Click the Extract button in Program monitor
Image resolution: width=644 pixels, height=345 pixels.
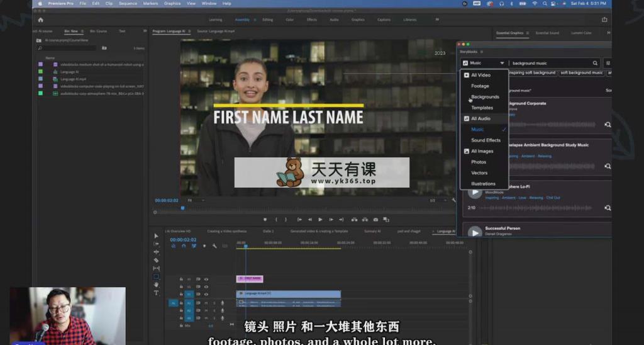pos(365,220)
